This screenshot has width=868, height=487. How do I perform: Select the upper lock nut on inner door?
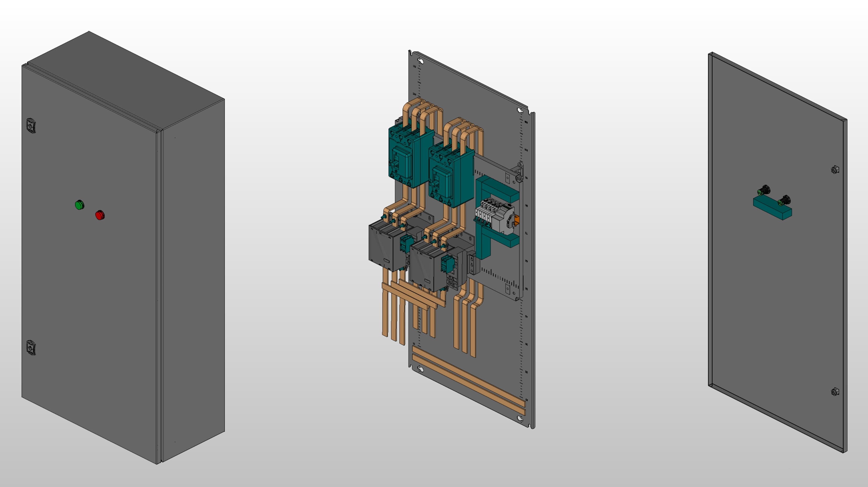pyautogui.click(x=835, y=170)
